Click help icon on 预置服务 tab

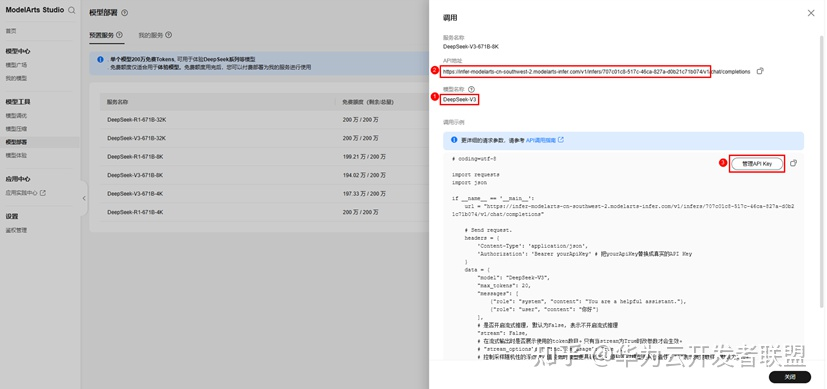(119, 35)
